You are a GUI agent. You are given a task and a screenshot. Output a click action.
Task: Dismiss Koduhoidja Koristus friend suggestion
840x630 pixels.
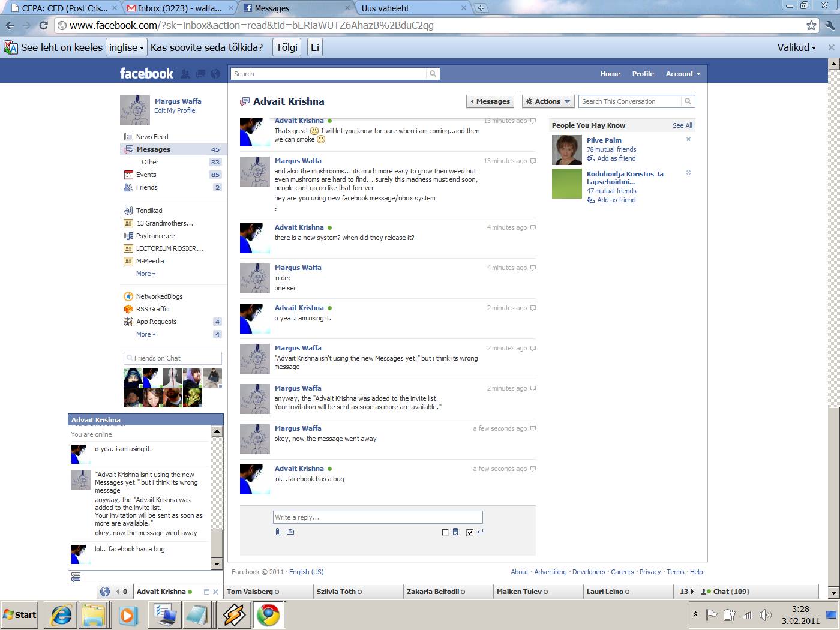pyautogui.click(x=688, y=173)
